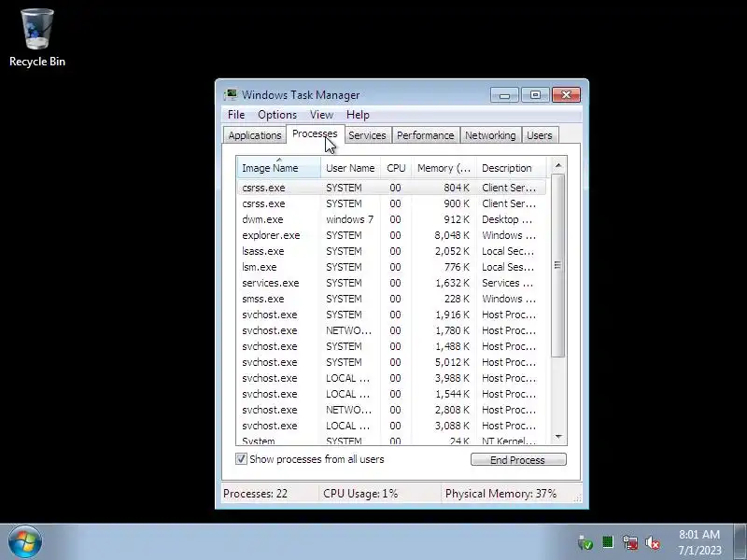Click the 'Desktop ...' description cell
The image size is (747, 560).
507,219
